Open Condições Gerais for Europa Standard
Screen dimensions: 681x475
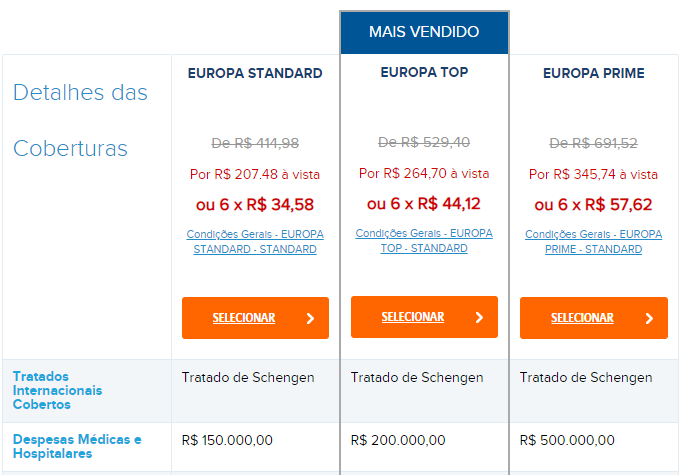(x=255, y=241)
